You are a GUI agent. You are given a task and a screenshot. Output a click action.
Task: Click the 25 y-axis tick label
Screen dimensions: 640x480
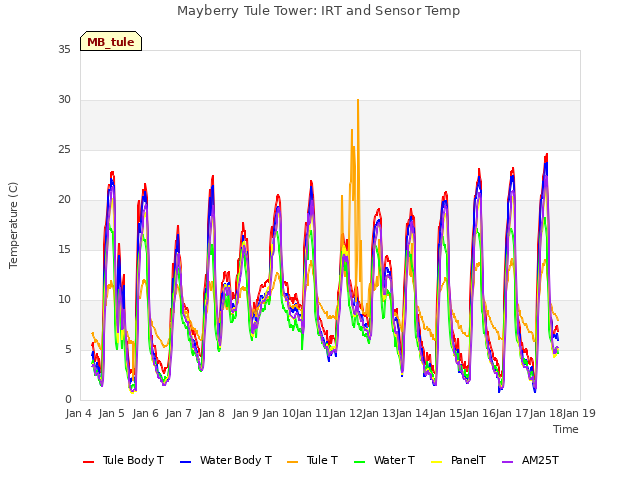(64, 150)
